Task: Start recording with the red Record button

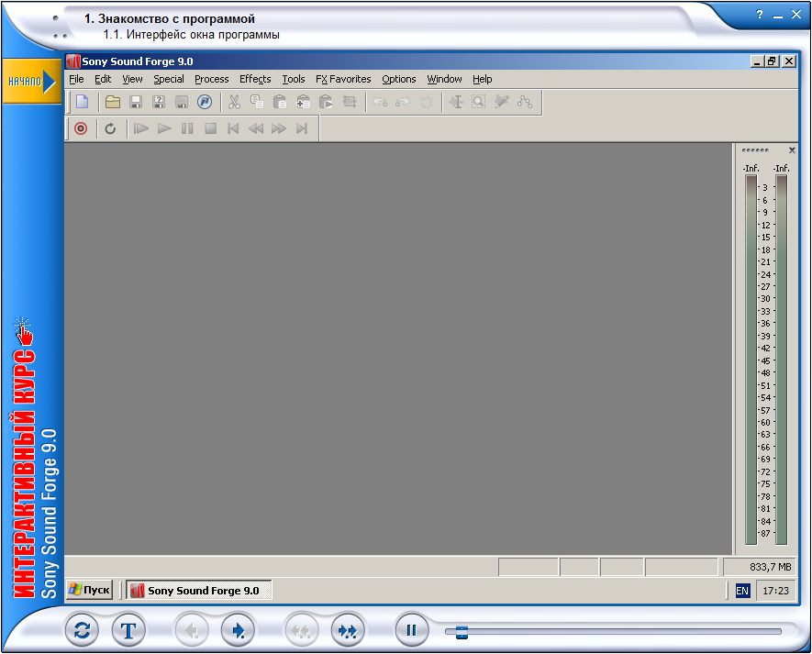Action: pos(81,128)
